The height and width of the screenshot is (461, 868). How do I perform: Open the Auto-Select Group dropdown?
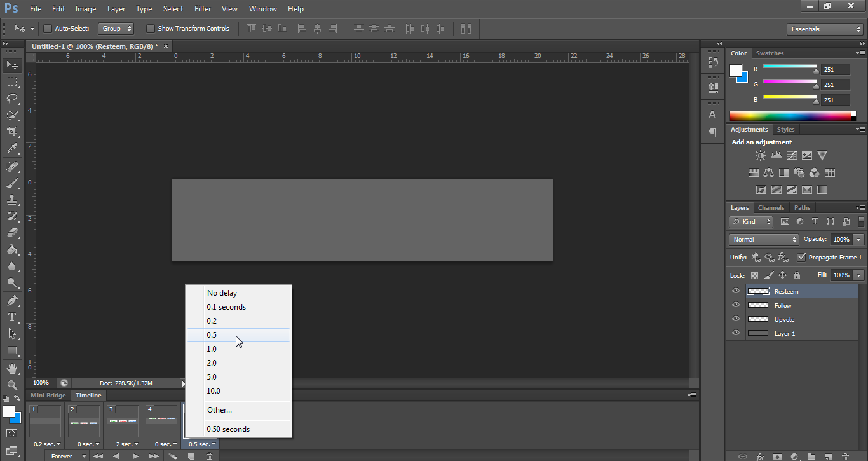click(116, 29)
